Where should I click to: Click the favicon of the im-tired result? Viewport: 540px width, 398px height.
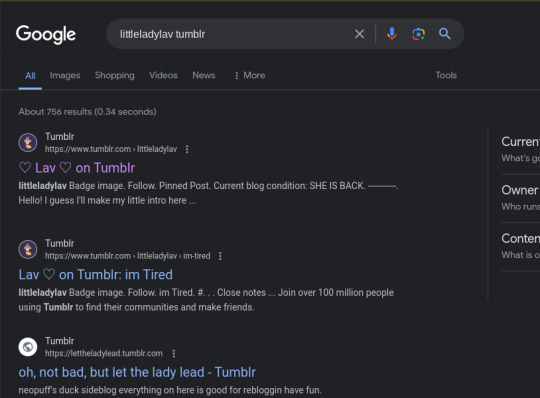point(28,249)
